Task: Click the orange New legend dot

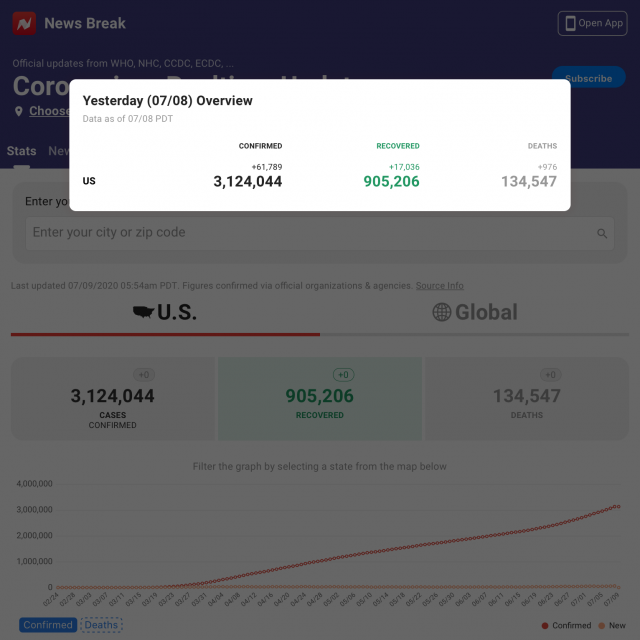Action: click(604, 625)
